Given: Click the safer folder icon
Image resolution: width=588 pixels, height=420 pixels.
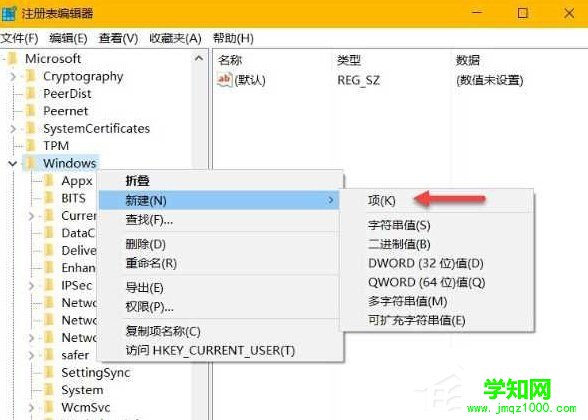Looking at the screenshot, I should [49, 355].
